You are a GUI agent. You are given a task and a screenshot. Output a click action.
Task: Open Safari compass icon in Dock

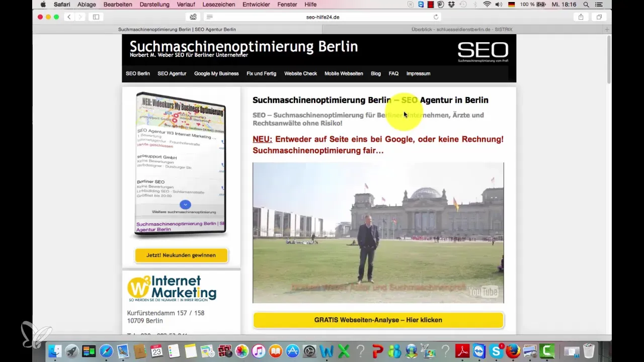point(106,350)
